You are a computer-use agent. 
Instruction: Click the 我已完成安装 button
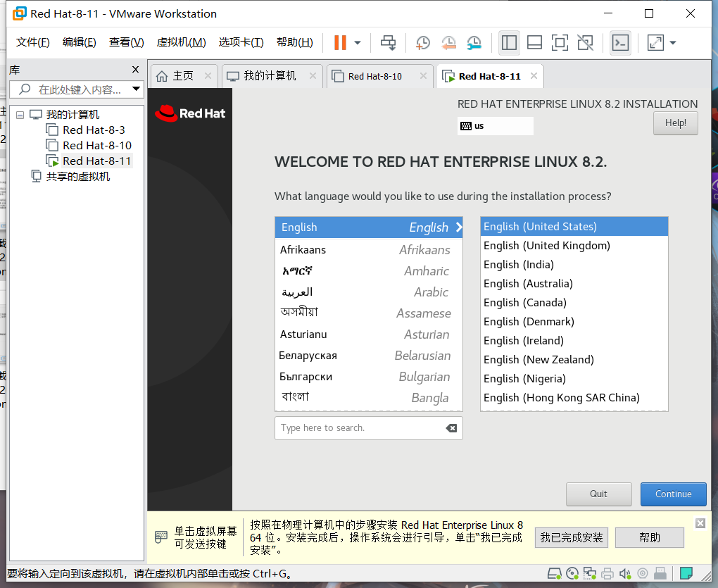point(572,537)
